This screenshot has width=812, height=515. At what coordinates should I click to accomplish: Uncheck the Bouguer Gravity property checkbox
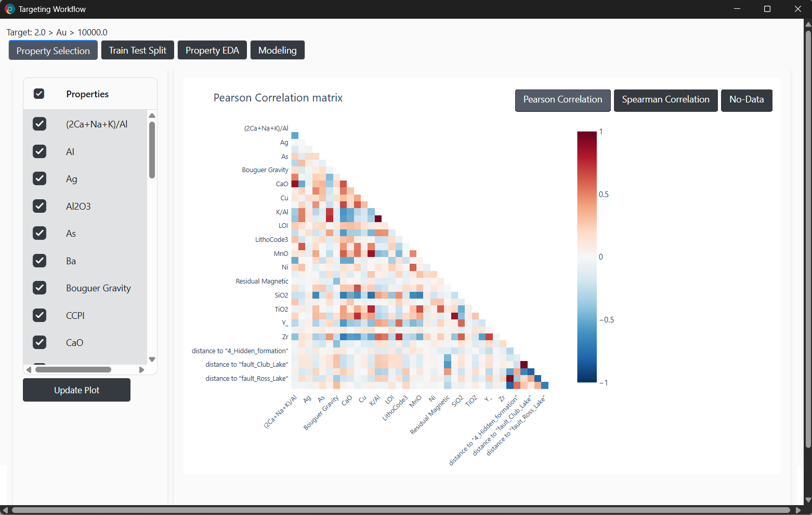40,288
